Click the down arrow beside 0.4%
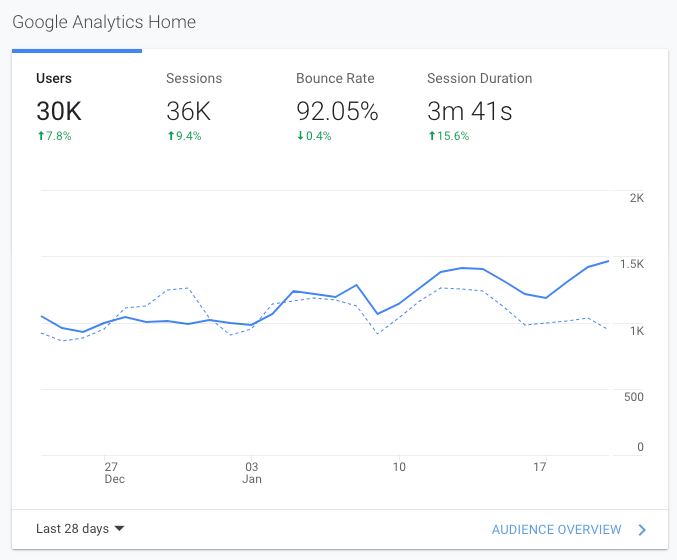 click(300, 136)
